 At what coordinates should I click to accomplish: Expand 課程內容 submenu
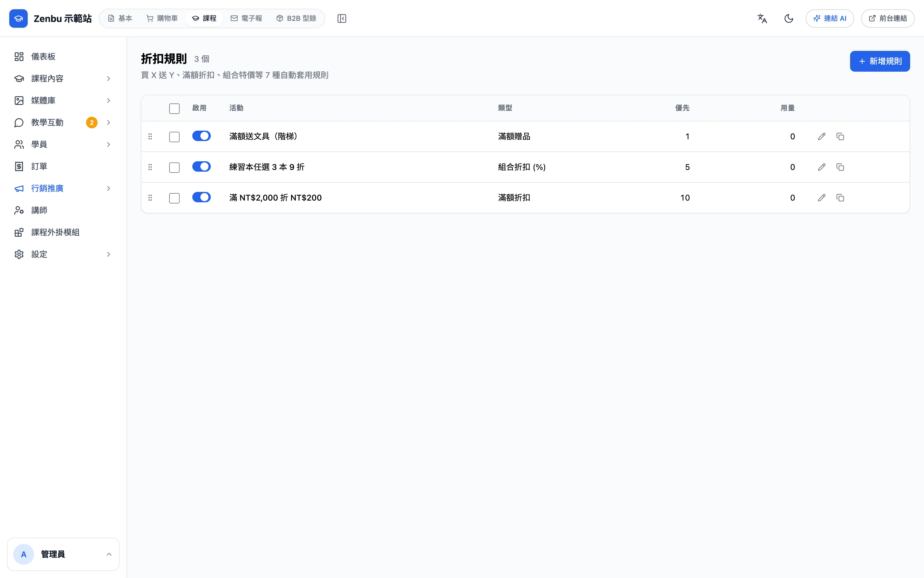109,78
